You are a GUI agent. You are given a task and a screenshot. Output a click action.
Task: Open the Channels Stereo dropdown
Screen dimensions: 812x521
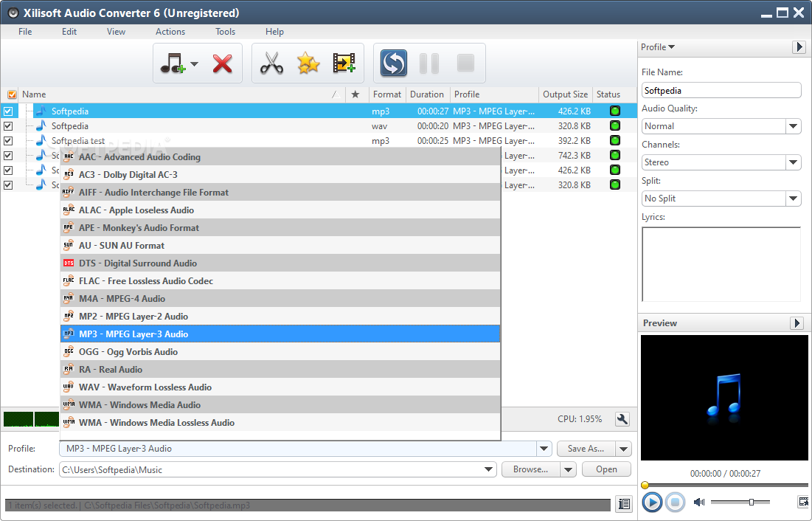(x=793, y=162)
